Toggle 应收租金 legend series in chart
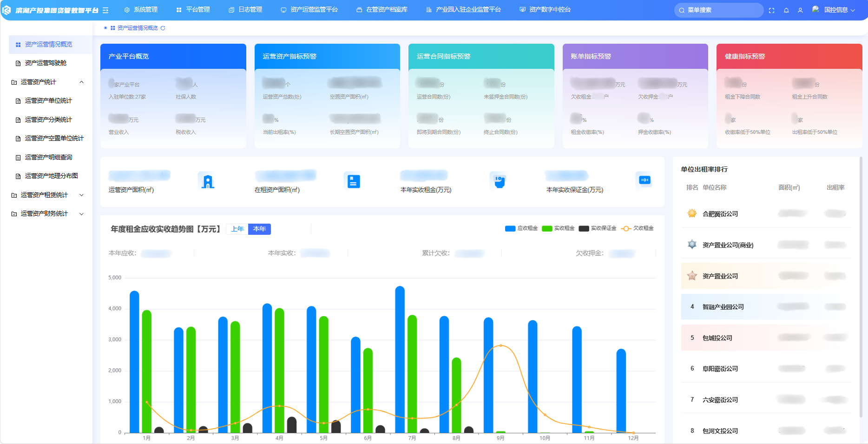This screenshot has height=444, width=868. (x=521, y=228)
